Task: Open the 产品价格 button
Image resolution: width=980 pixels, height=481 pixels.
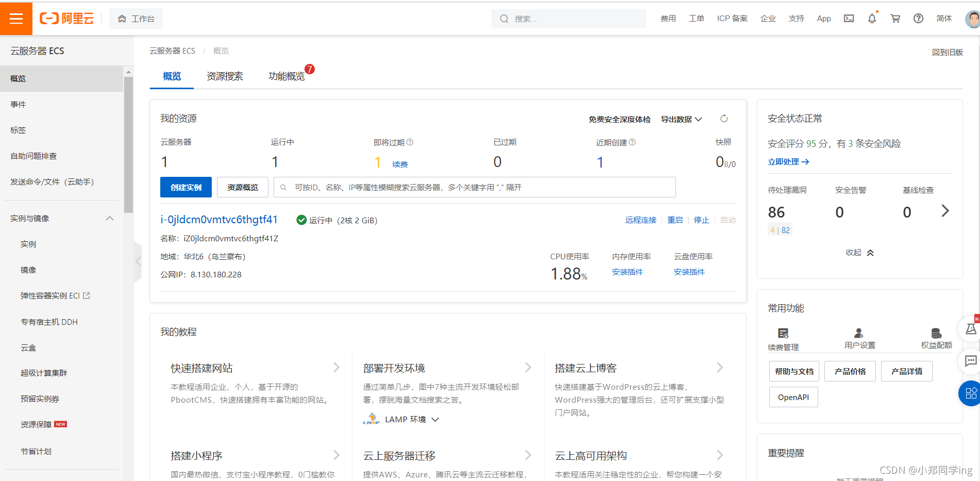Action: (850, 371)
